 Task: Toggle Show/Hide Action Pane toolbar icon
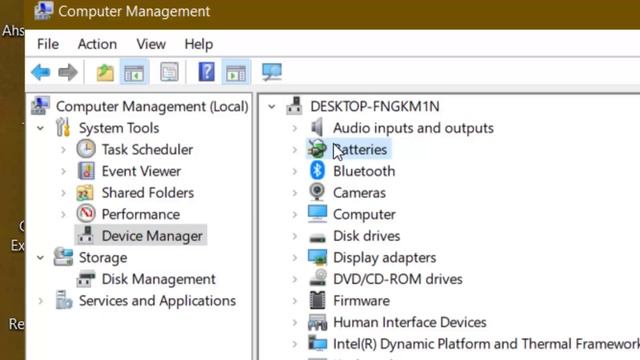[x=236, y=72]
